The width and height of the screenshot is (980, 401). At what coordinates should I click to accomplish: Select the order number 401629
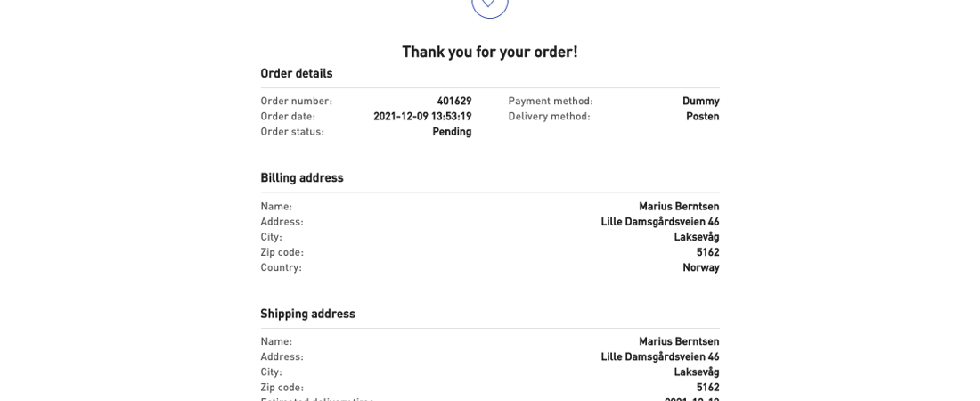click(x=453, y=102)
